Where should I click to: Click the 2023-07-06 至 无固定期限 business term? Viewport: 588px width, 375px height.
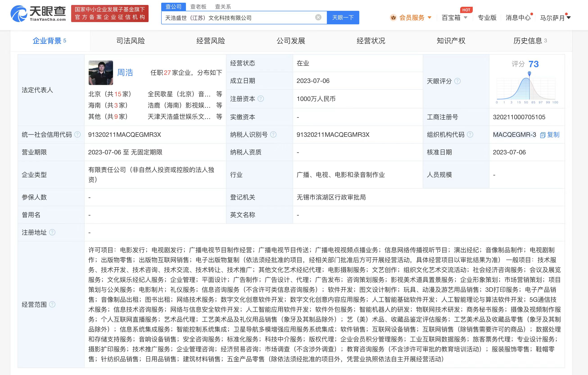tap(125, 152)
